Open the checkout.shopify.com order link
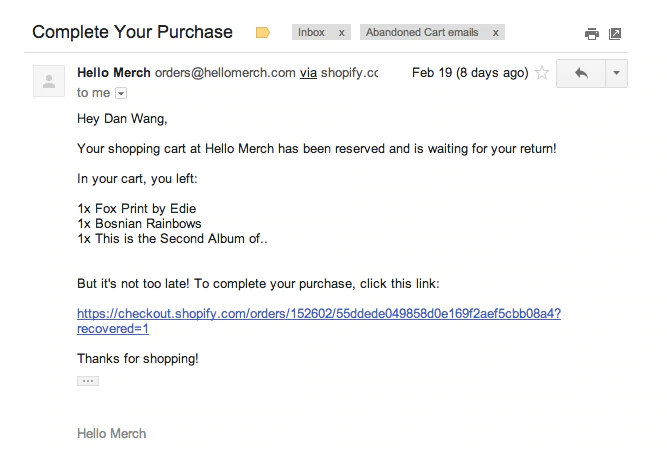Viewport: 667px width, 454px height. coord(318,313)
